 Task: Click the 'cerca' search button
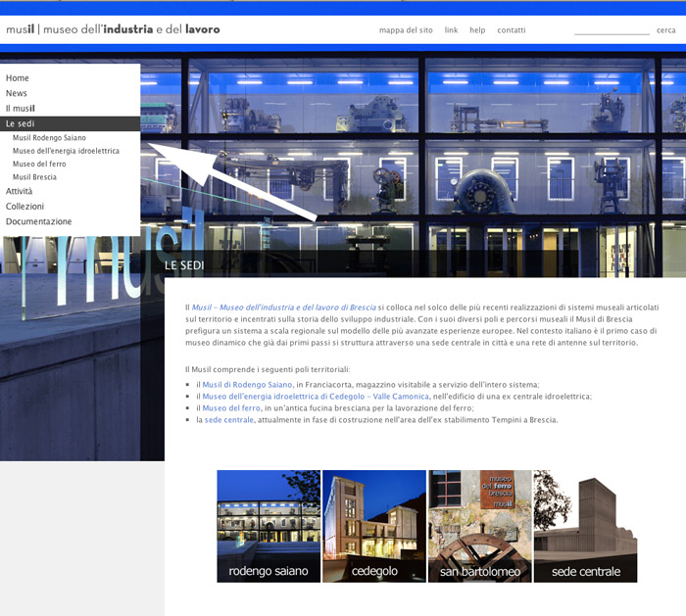(665, 30)
